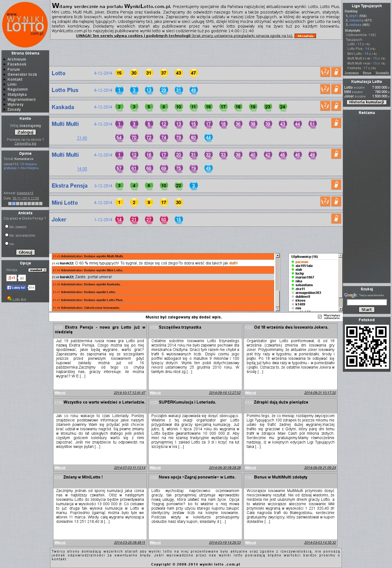Screen dimensions: 392x568
Task: Click article number #137 link
Action: (249, 327)
